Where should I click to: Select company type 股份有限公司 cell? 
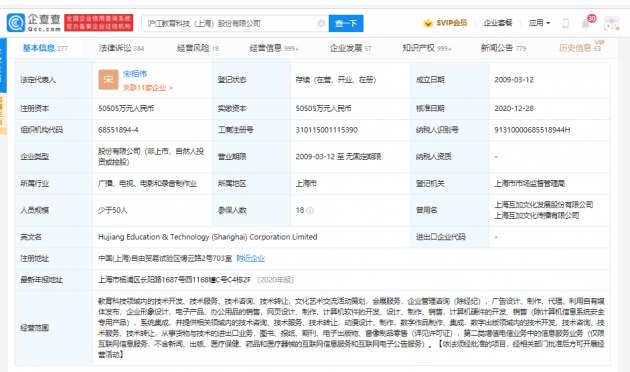tap(151, 157)
